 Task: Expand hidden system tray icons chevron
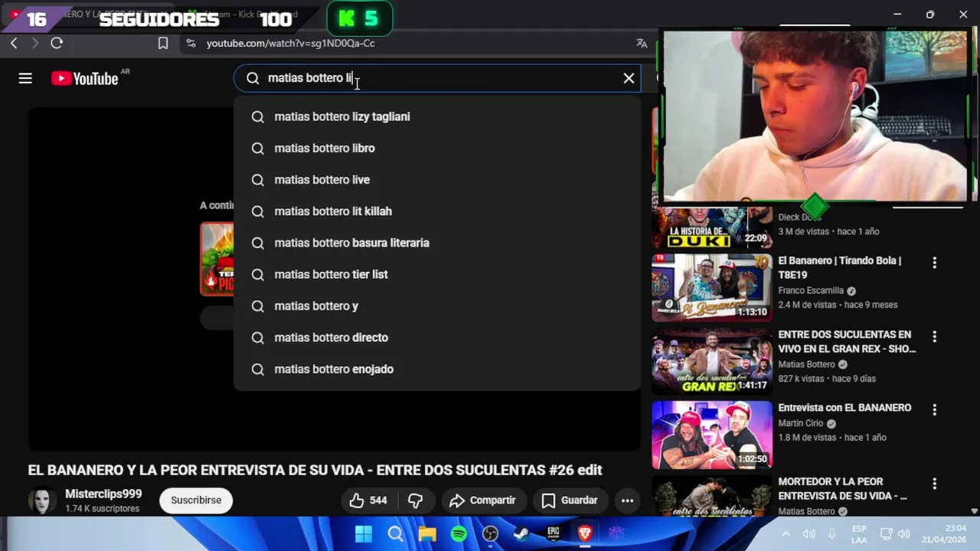pos(786,534)
